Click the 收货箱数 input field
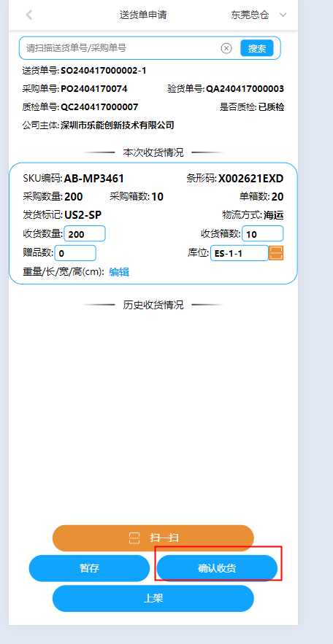The width and height of the screenshot is (333, 644). [x=263, y=234]
